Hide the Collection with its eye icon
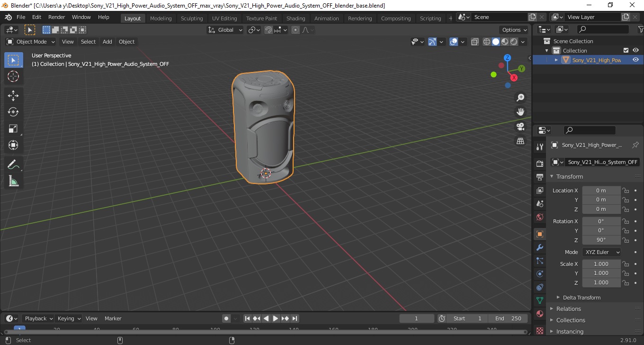The image size is (644, 345). (635, 50)
